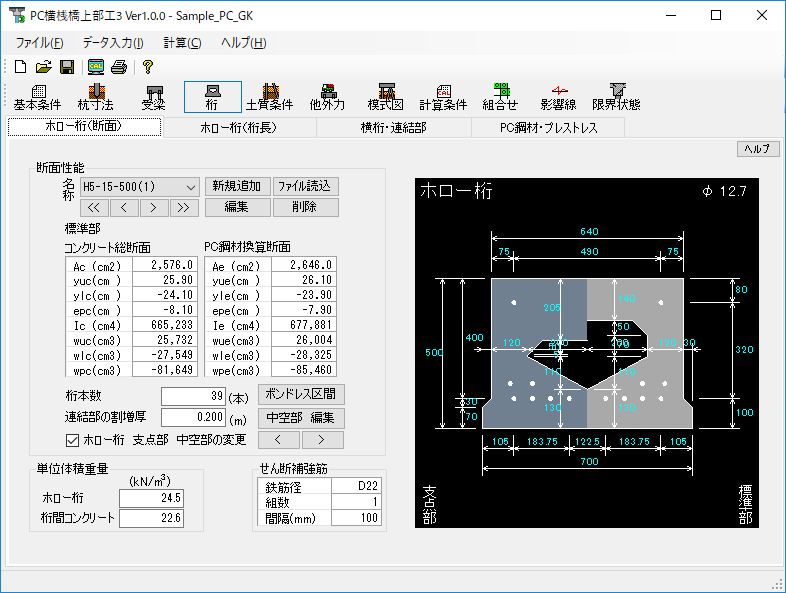Click the wpe(cm3) value -85,460

304,370
